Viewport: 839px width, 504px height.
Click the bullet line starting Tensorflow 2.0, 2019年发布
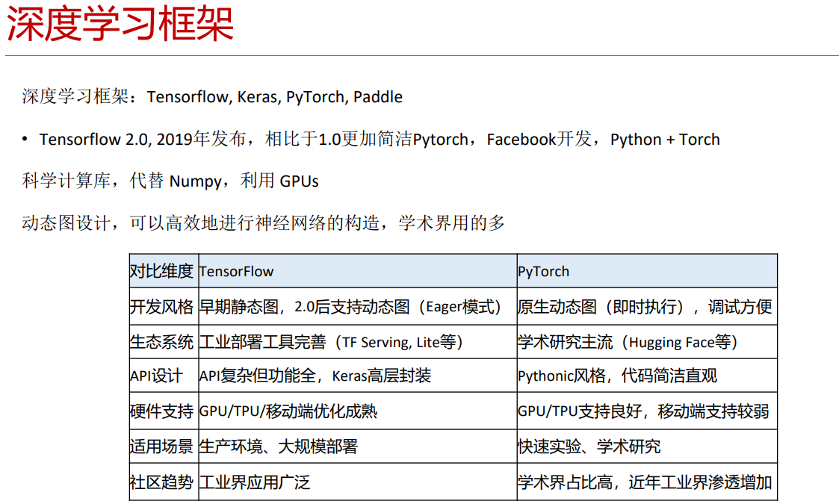click(371, 140)
